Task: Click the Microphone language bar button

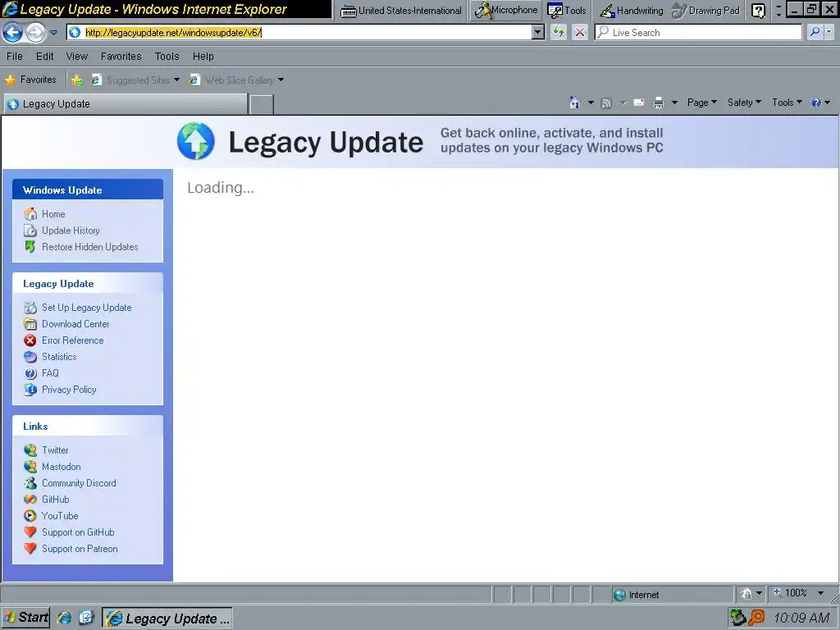Action: point(506,10)
